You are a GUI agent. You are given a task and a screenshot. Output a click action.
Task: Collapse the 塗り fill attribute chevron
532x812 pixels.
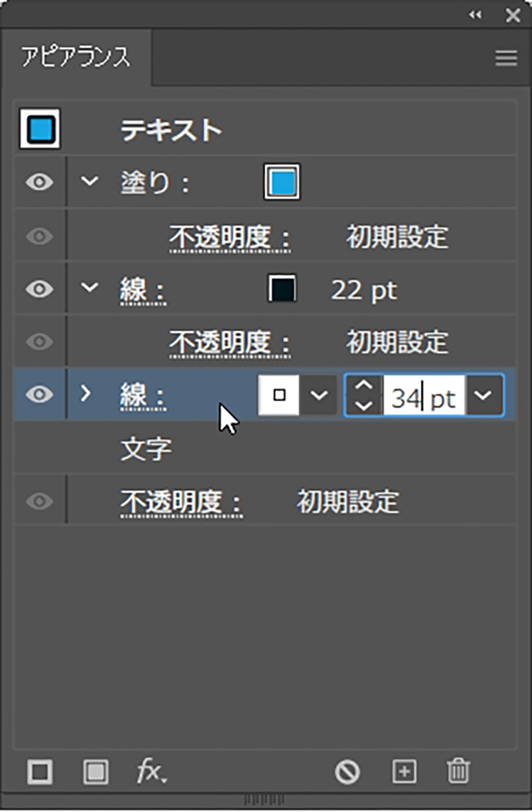click(x=89, y=181)
